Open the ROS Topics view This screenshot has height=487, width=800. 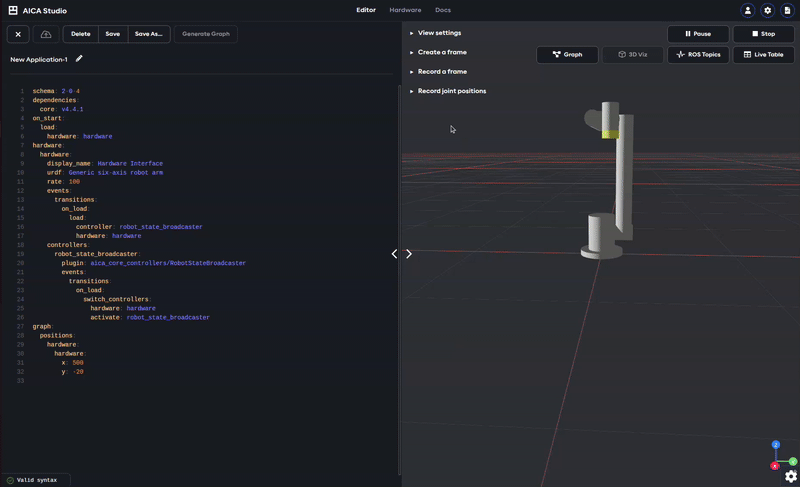coord(698,55)
